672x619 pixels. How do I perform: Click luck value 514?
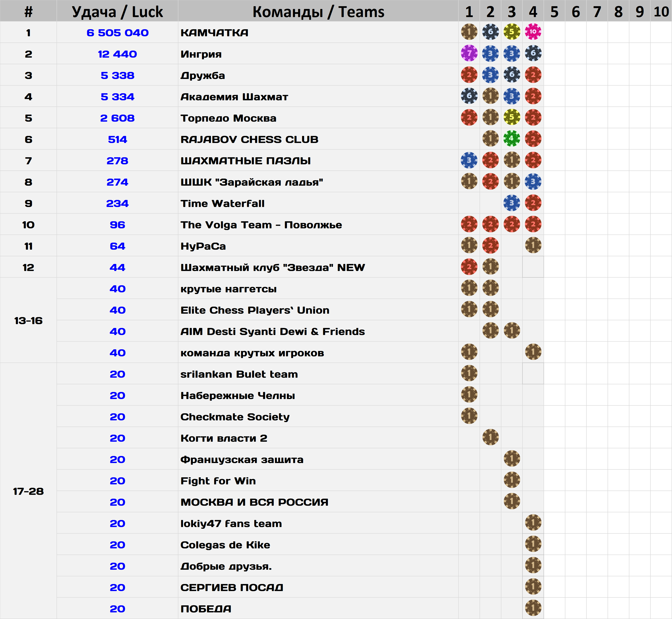tap(118, 139)
